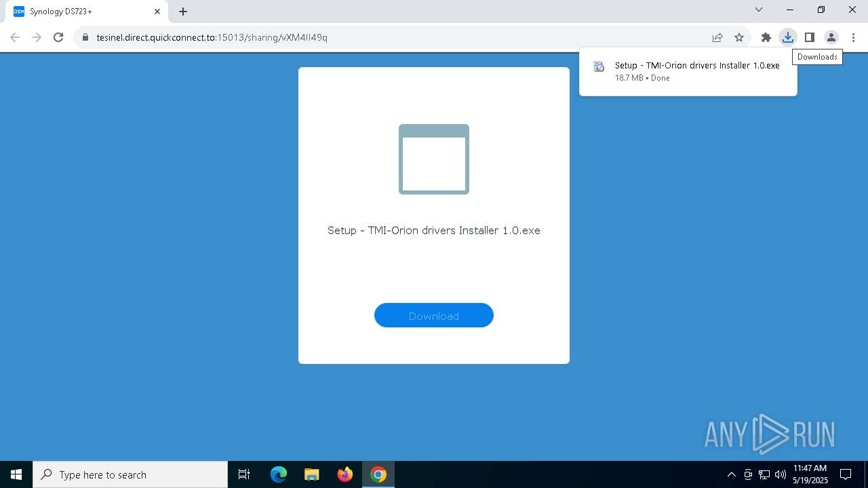The image size is (868, 488).
Task: Open the taskbar clock and date
Action: tap(810, 474)
